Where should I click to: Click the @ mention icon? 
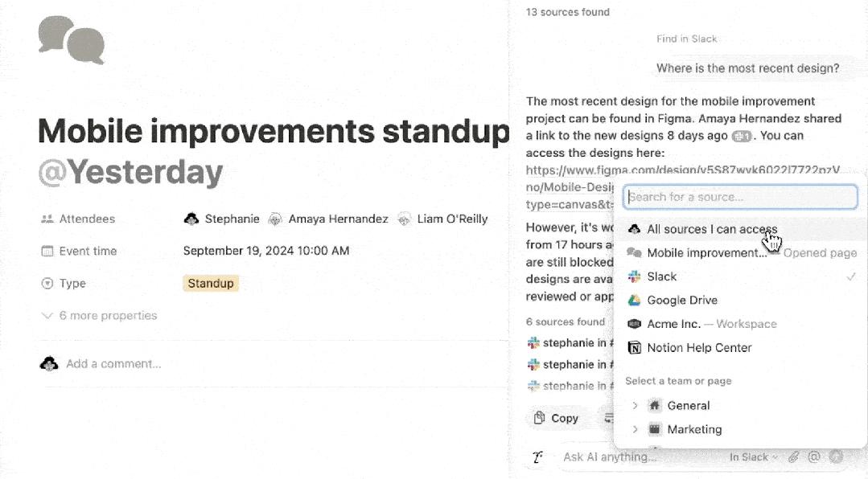(x=814, y=456)
